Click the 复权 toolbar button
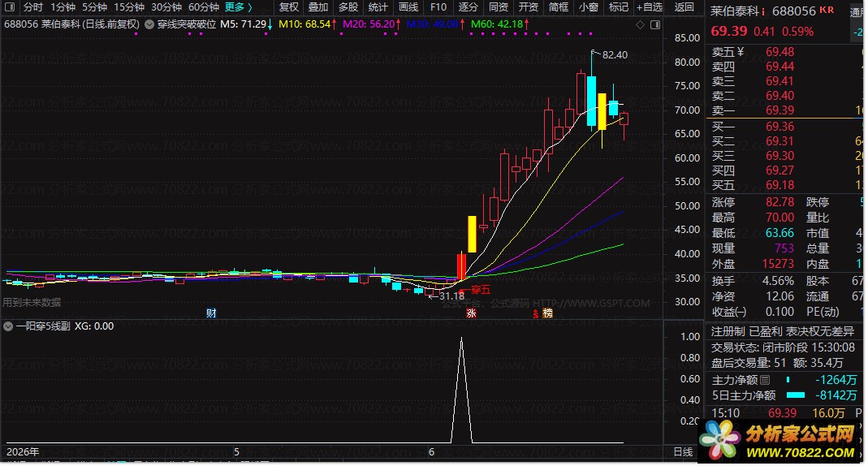The height and width of the screenshot is (466, 868). 288,7
